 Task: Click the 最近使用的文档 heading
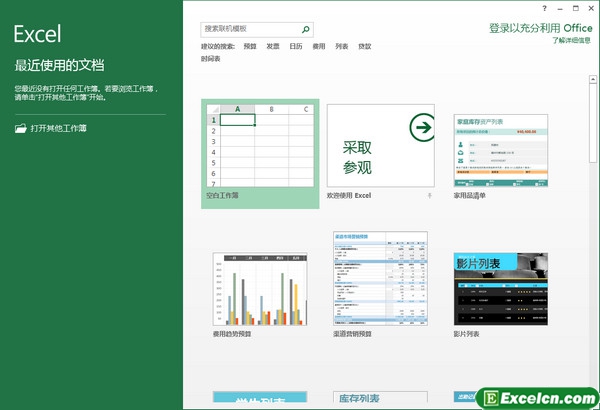point(59,65)
